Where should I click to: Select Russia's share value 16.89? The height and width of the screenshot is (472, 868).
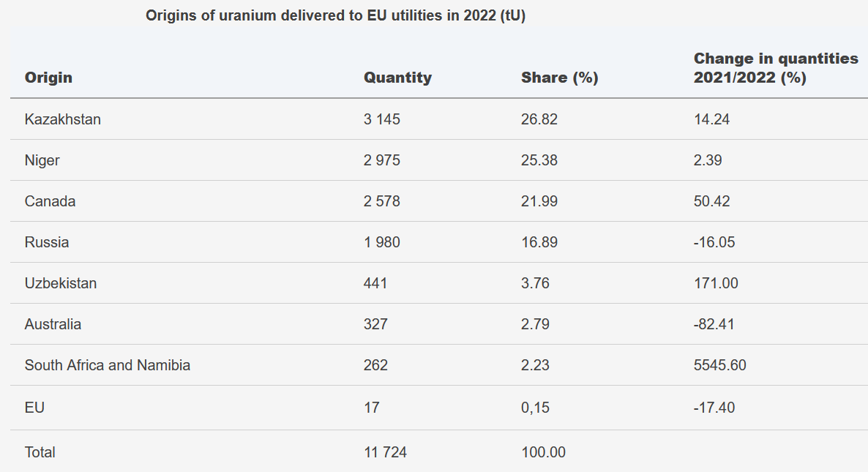[x=539, y=242]
